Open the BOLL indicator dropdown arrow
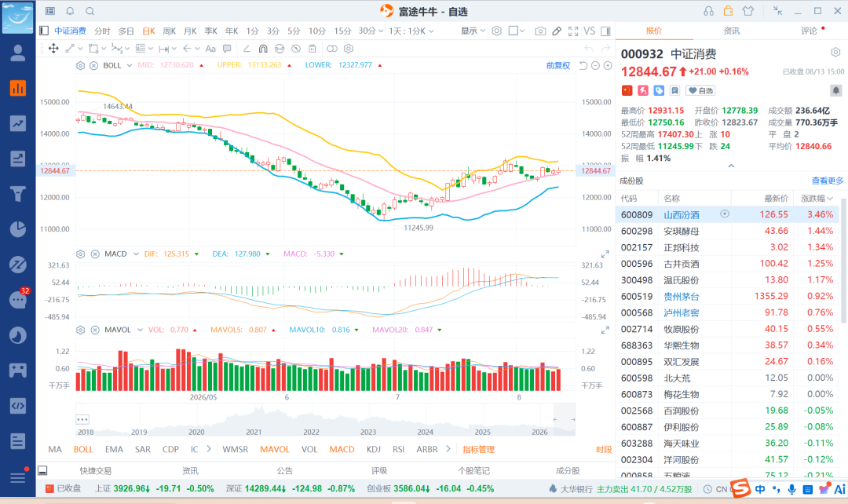The image size is (848, 504). point(130,65)
